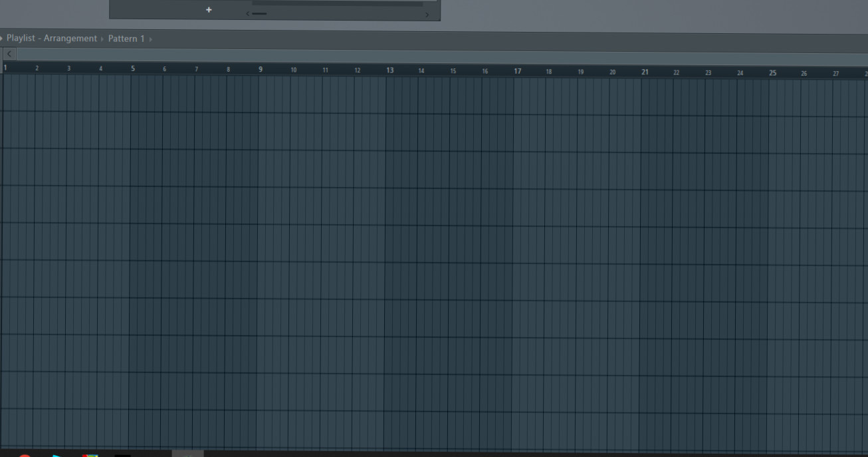The height and width of the screenshot is (457, 868).
Task: Click bar 25 on the playlist timeline ruler
Action: (x=772, y=73)
